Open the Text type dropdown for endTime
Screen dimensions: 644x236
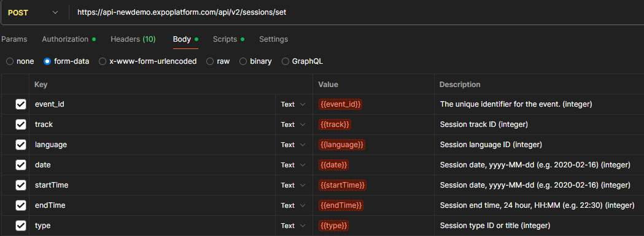pyautogui.click(x=293, y=205)
